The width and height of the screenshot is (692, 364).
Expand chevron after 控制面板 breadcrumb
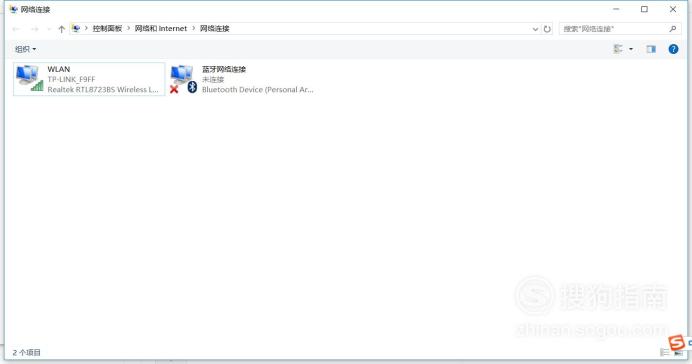click(128, 29)
